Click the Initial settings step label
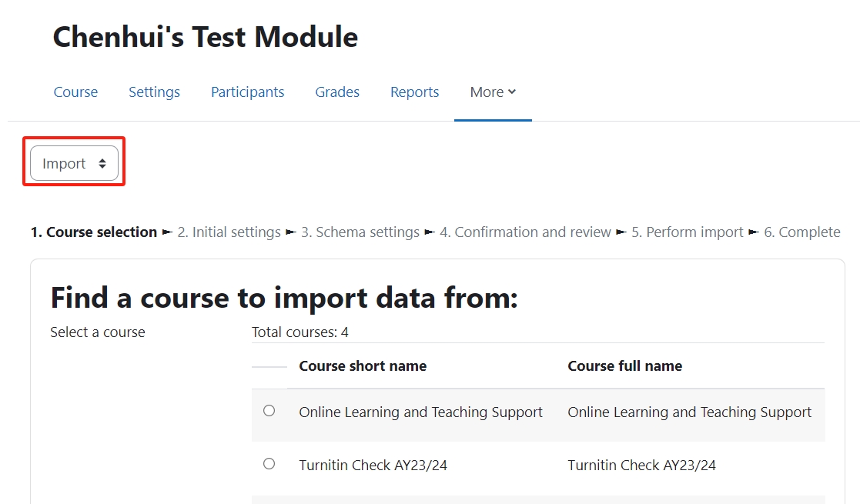Screen dimensions: 860x504 tap(229, 232)
